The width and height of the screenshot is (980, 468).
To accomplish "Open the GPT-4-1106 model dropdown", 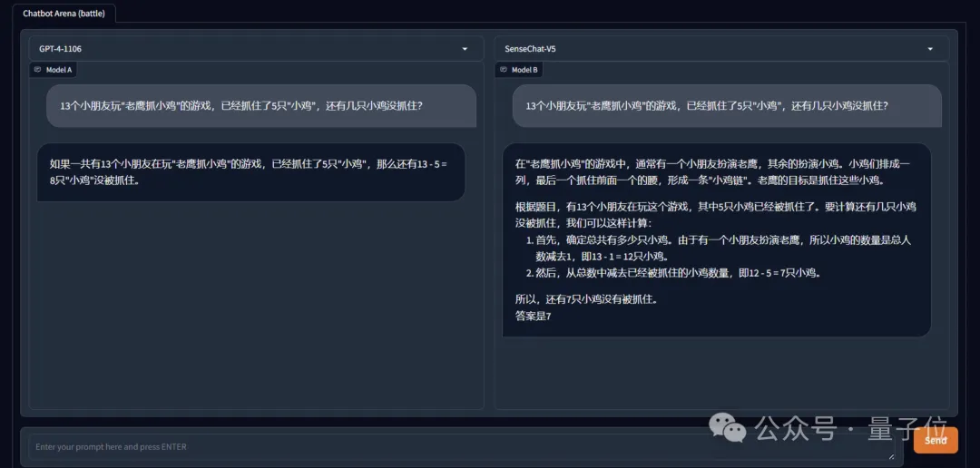I will coord(245,49).
